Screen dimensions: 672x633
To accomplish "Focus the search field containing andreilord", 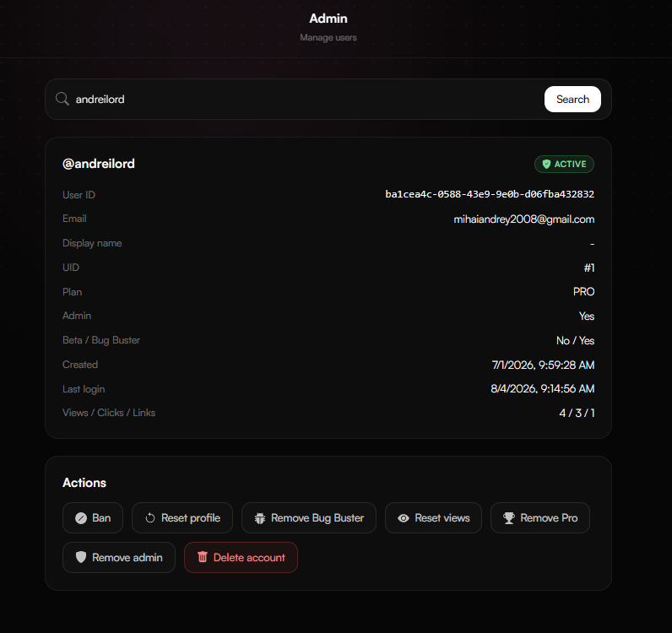I will pos(300,99).
